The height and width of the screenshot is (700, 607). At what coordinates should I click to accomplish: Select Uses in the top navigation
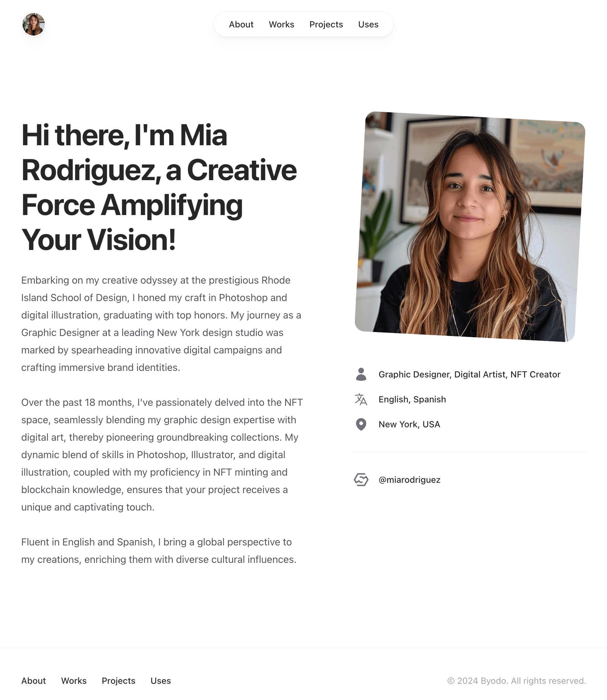(x=368, y=24)
